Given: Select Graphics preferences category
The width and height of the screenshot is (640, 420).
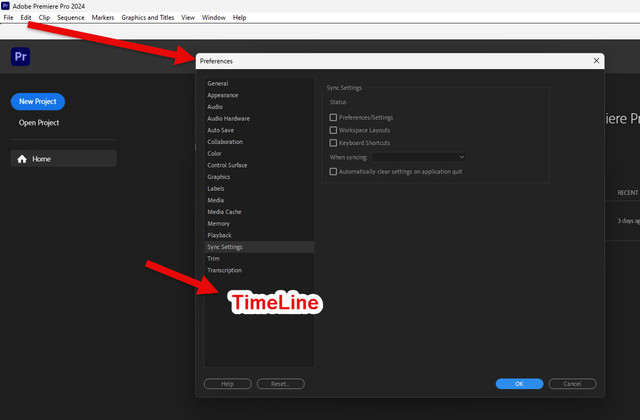Looking at the screenshot, I should pos(259,177).
